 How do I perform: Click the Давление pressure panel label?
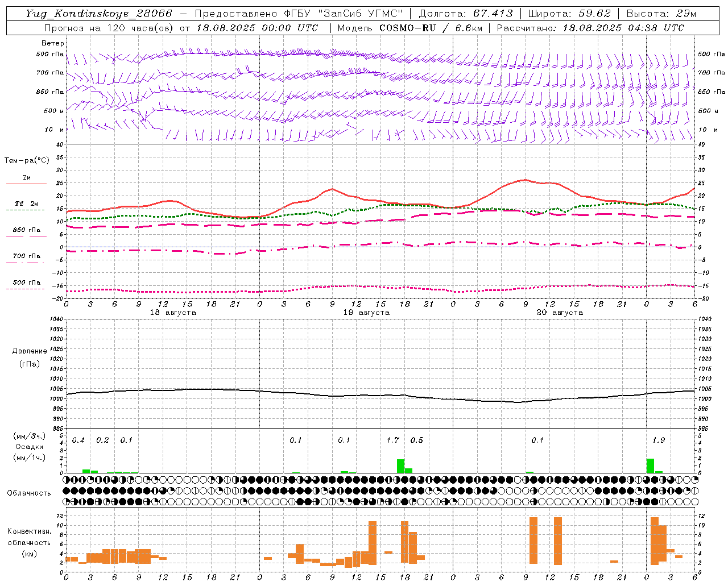pos(30,351)
